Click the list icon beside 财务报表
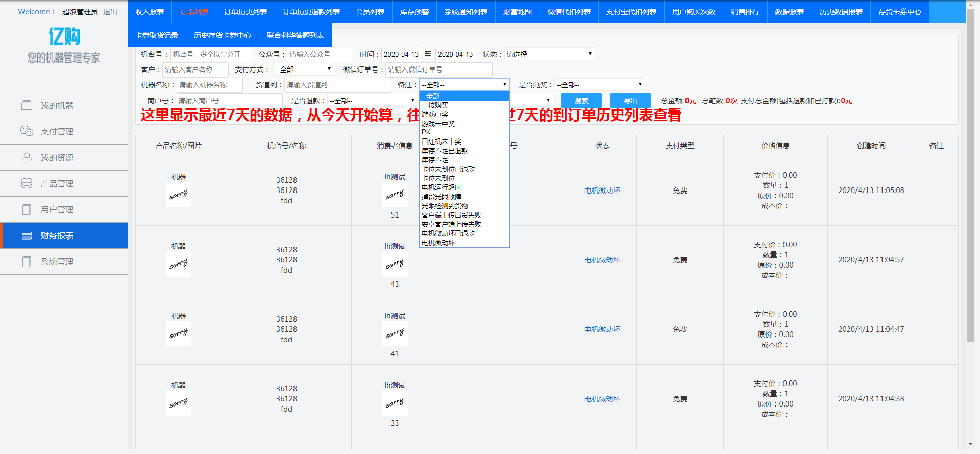The image size is (980, 454). (x=27, y=235)
